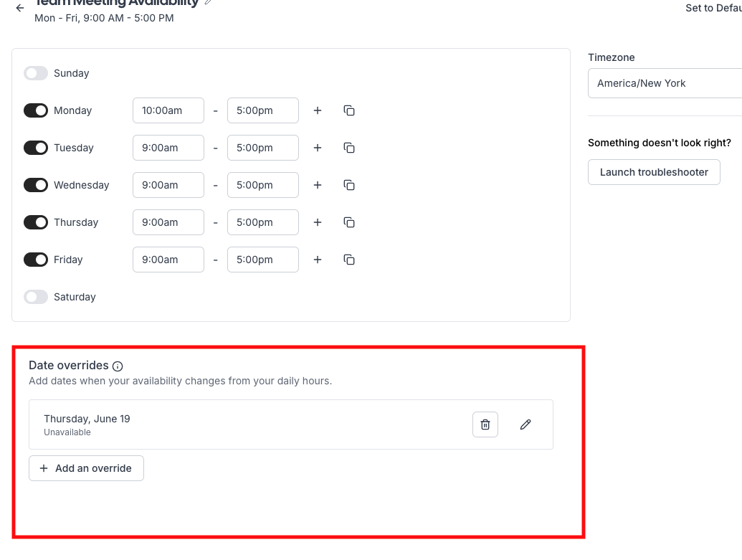Add a time slot to Thursday
Screen dimensions: 742x560
coord(318,222)
